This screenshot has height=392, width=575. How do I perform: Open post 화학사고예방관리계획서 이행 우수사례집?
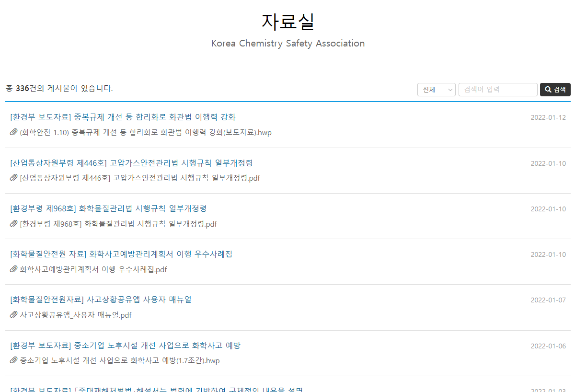(x=121, y=254)
